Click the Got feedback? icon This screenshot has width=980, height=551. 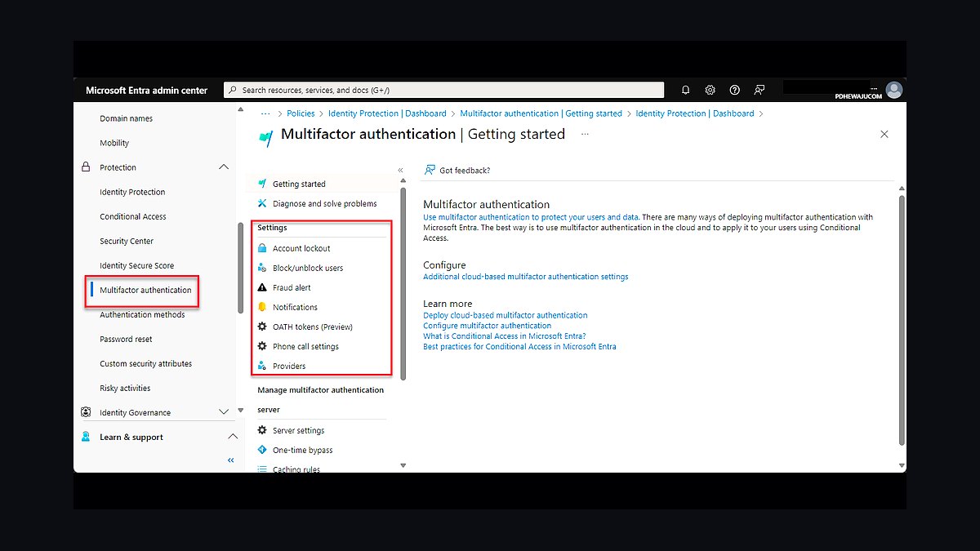[430, 170]
